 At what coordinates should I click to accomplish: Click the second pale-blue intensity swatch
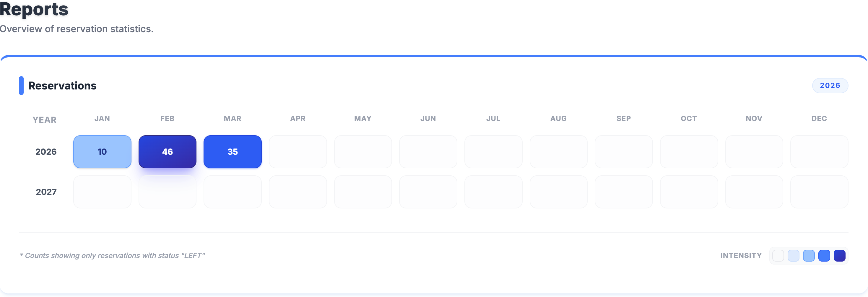(793, 256)
